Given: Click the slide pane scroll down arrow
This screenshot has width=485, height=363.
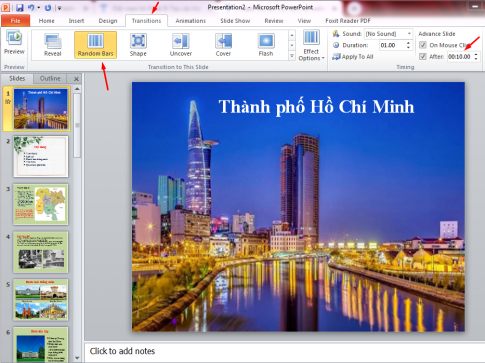Looking at the screenshot, I should pyautogui.click(x=77, y=358).
